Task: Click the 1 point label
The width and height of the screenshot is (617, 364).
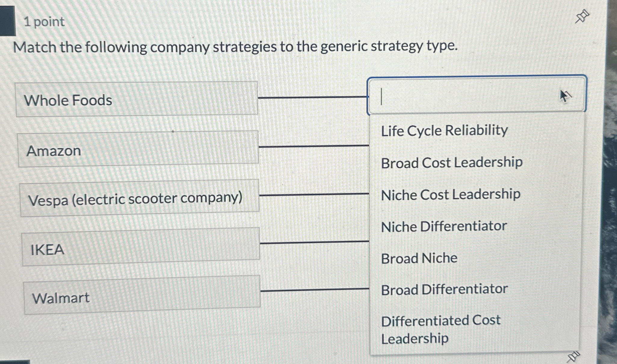Action: tap(44, 22)
